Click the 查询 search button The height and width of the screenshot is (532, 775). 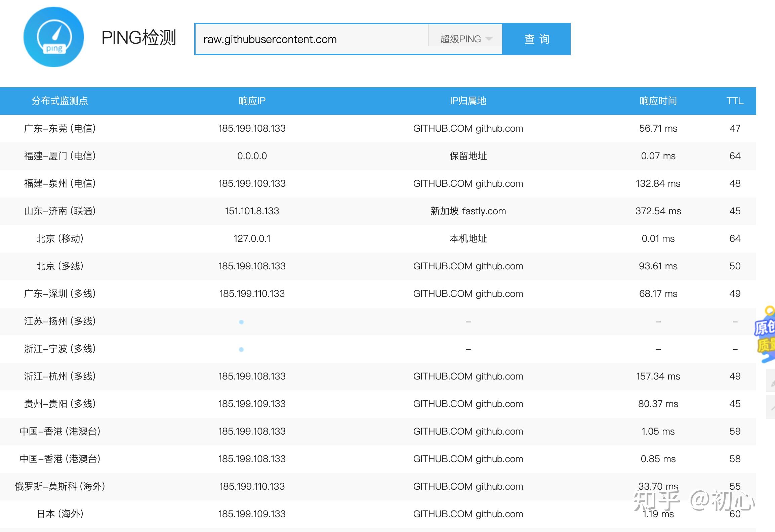[537, 39]
